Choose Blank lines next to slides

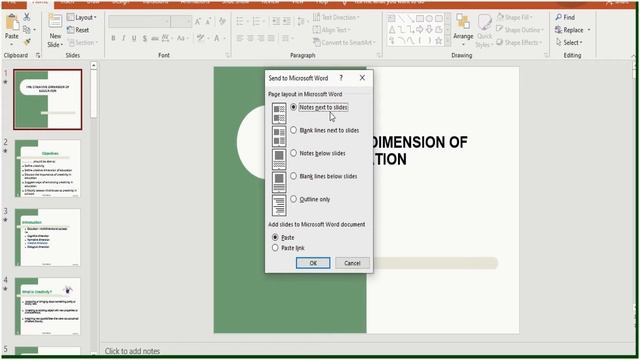325,130
